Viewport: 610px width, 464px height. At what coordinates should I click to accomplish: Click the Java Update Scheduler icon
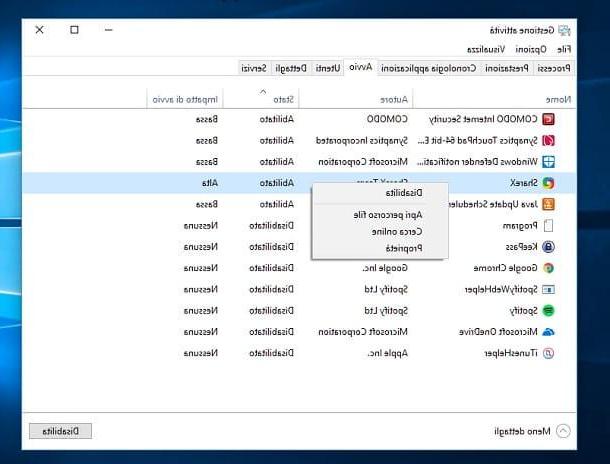pos(548,204)
